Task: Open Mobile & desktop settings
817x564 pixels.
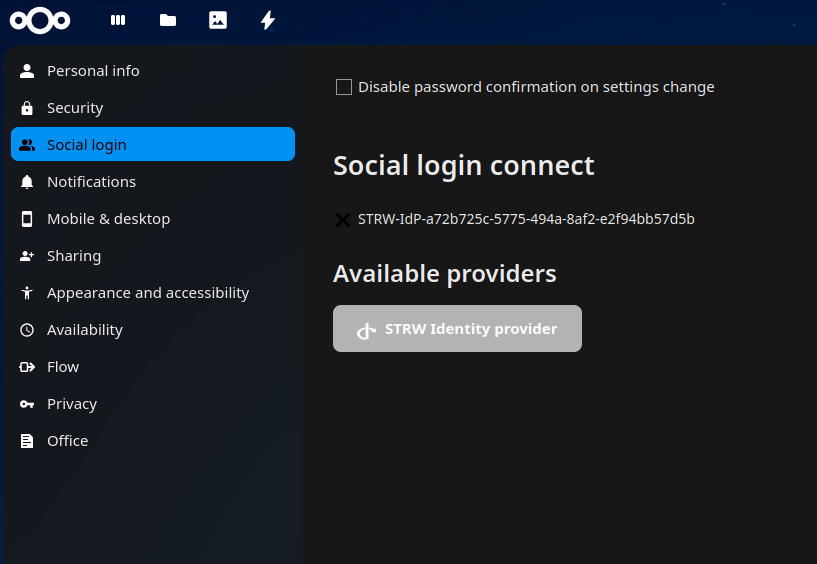Action: click(108, 219)
